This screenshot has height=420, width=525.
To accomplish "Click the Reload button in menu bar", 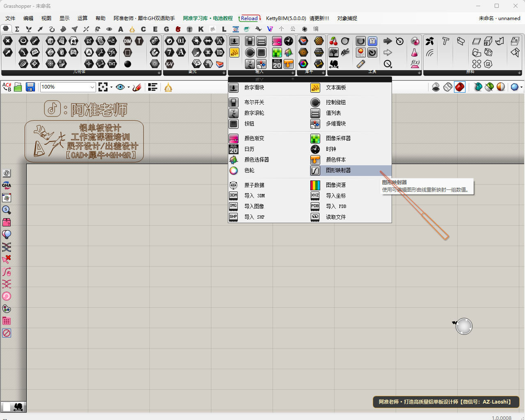I will 250,18.
